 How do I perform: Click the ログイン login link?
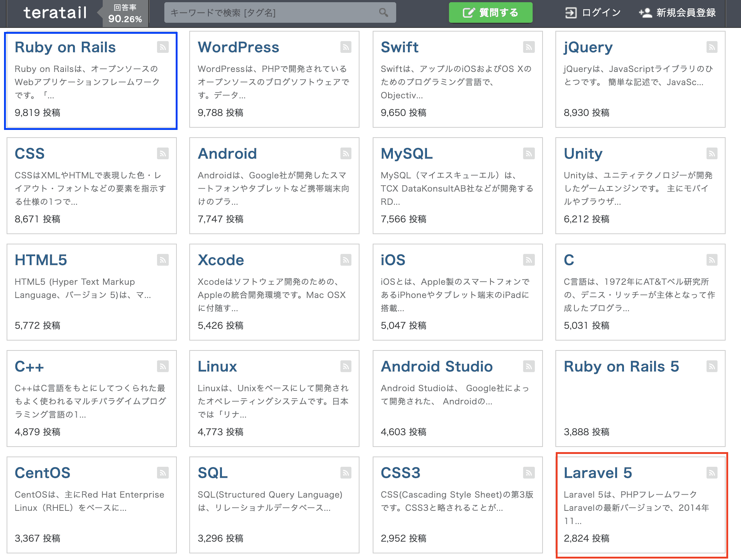pyautogui.click(x=593, y=13)
